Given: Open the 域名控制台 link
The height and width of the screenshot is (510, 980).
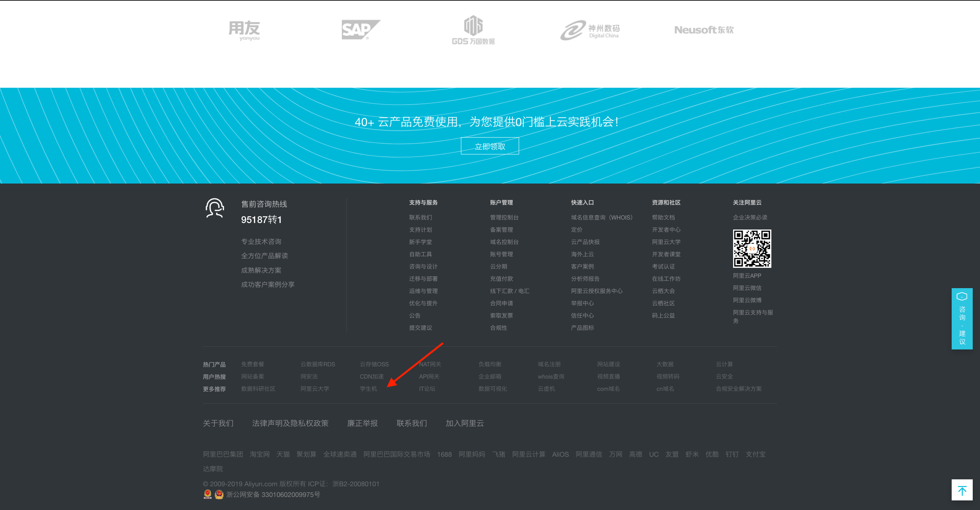Looking at the screenshot, I should pos(504,242).
